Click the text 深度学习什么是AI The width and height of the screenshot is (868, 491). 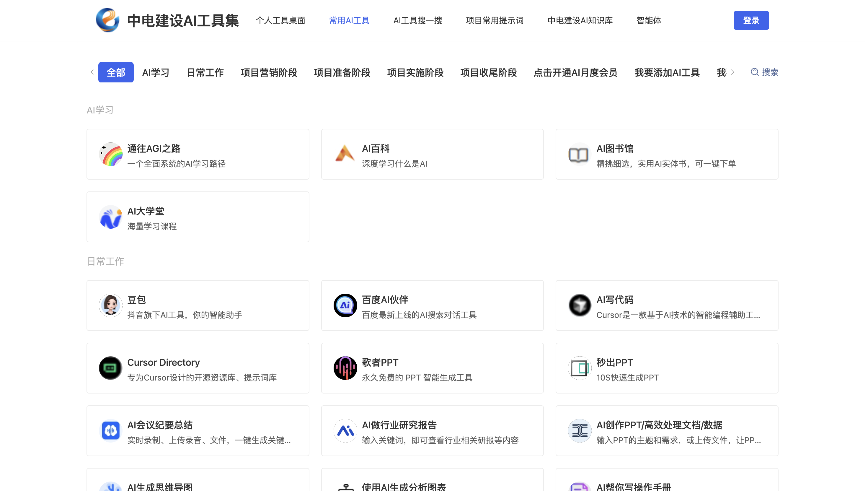coord(396,164)
